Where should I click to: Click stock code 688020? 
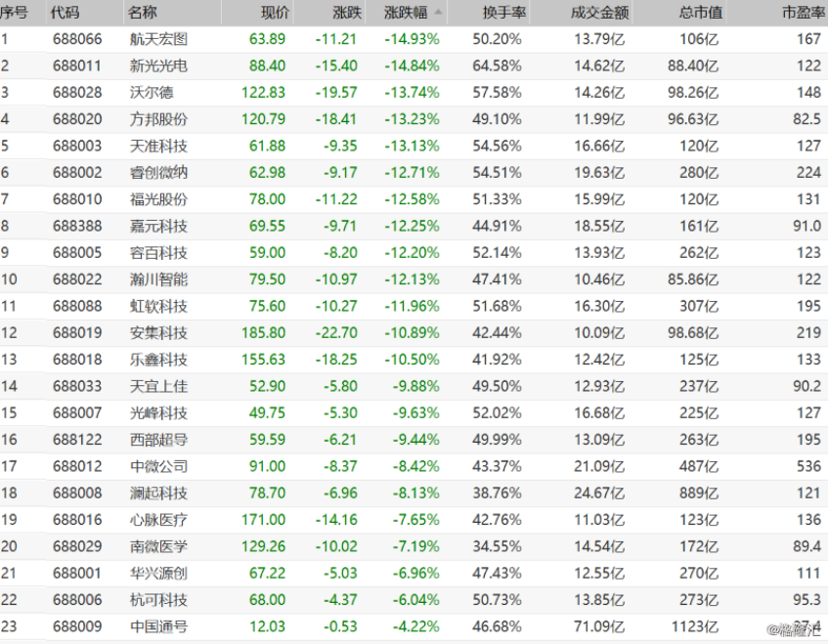pos(77,119)
